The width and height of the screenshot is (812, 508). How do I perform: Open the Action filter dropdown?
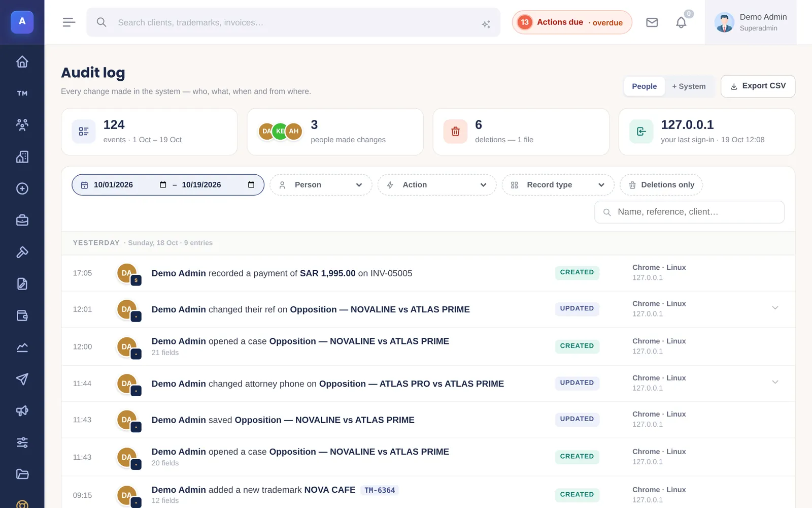[437, 185]
